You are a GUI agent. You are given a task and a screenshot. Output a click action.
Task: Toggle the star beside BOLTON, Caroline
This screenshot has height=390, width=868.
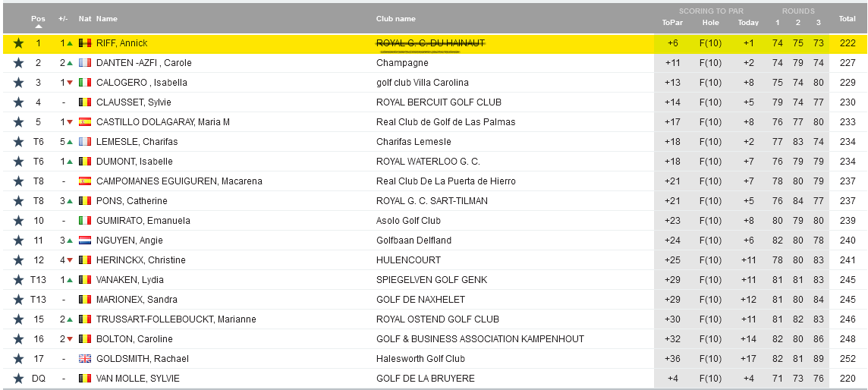(x=18, y=339)
